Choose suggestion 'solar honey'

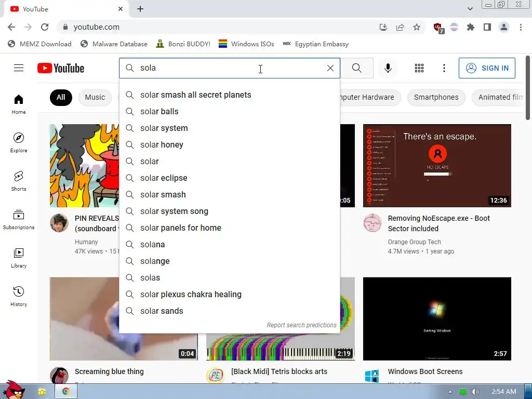[229, 145]
